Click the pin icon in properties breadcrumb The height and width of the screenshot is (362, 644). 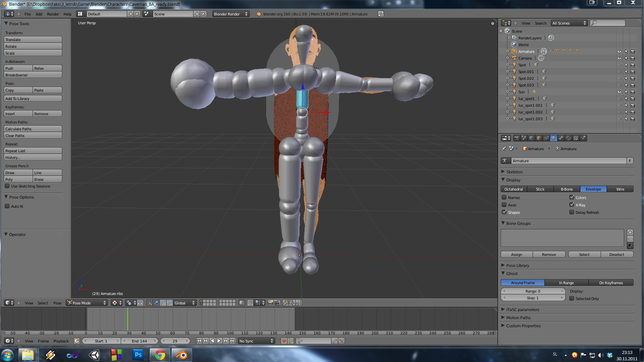point(504,149)
